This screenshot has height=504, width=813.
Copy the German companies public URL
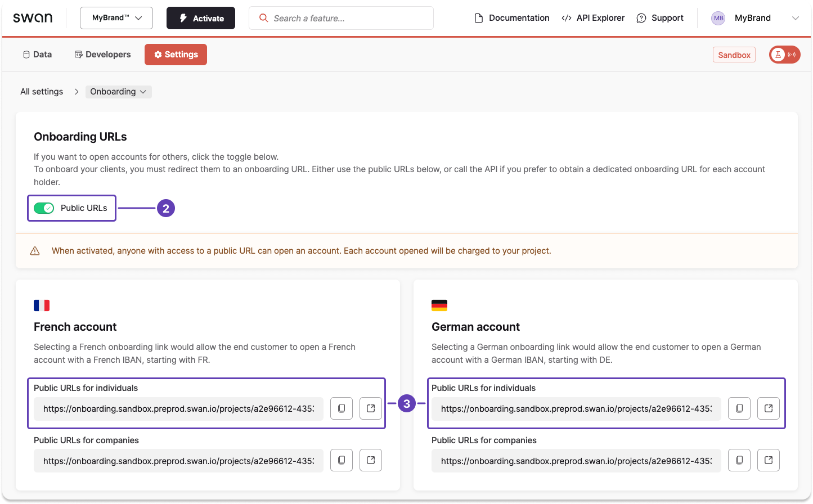[739, 460]
